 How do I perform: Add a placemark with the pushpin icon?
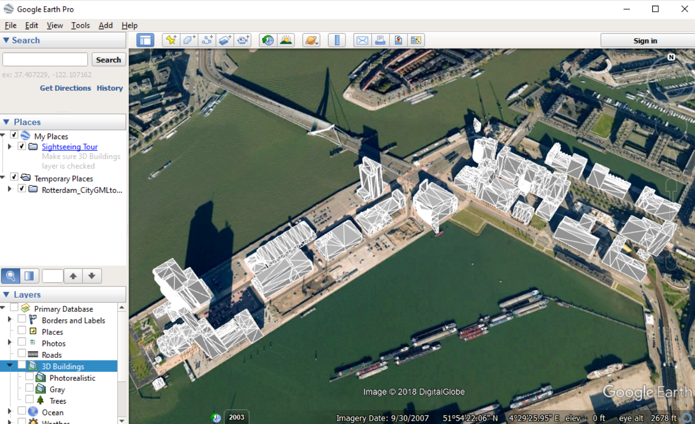(x=171, y=40)
